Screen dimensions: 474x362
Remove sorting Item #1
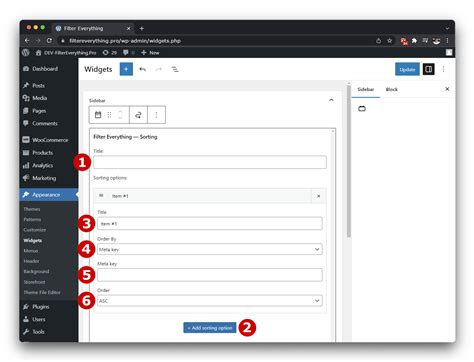[319, 196]
